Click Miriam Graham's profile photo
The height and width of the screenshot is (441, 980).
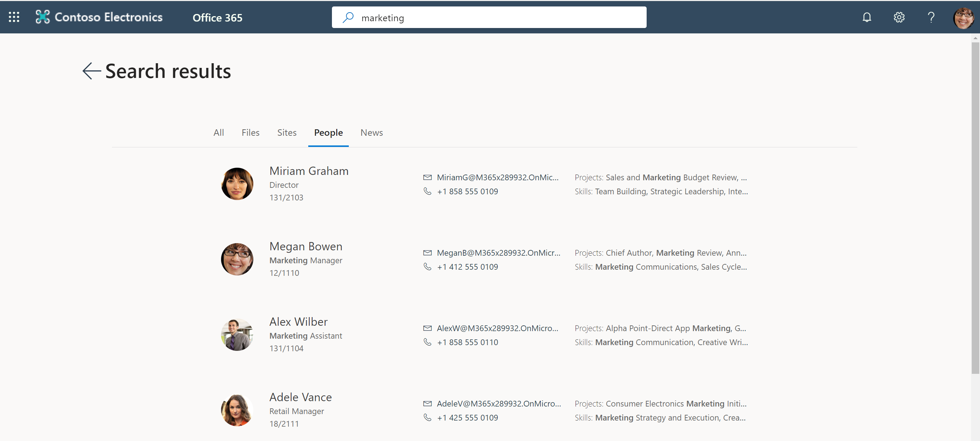237,184
